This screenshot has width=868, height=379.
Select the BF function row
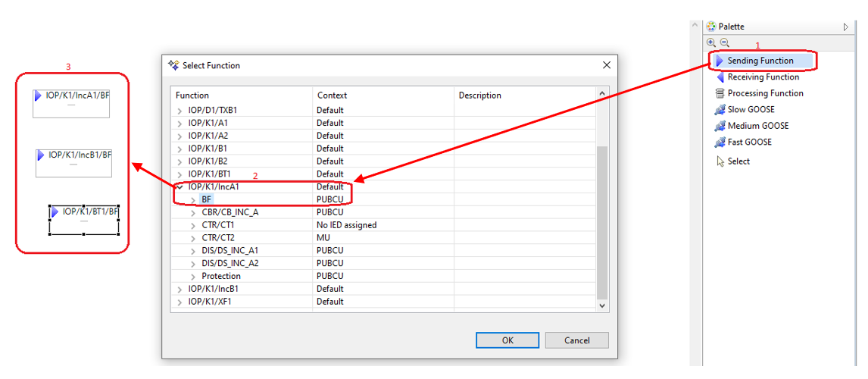[207, 199]
